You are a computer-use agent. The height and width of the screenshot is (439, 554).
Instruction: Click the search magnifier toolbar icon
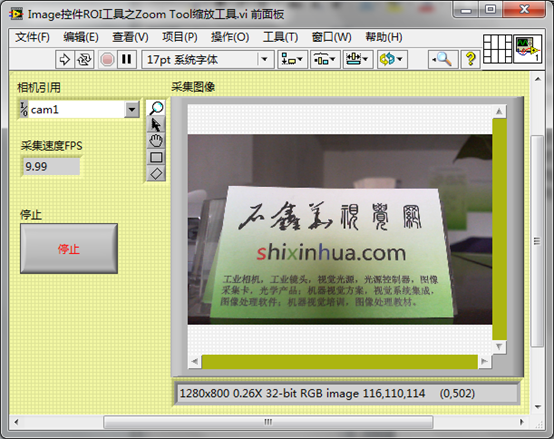pyautogui.click(x=443, y=59)
